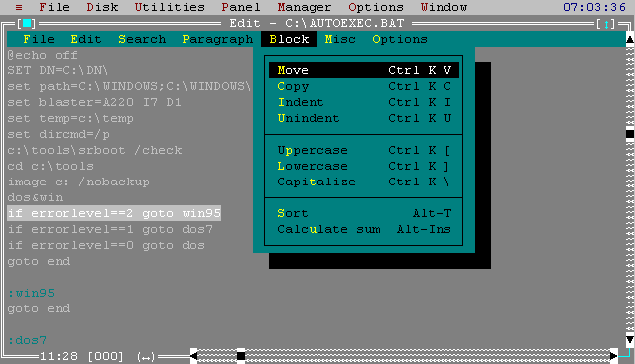
Task: Choose Uppercase block command
Action: click(364, 150)
